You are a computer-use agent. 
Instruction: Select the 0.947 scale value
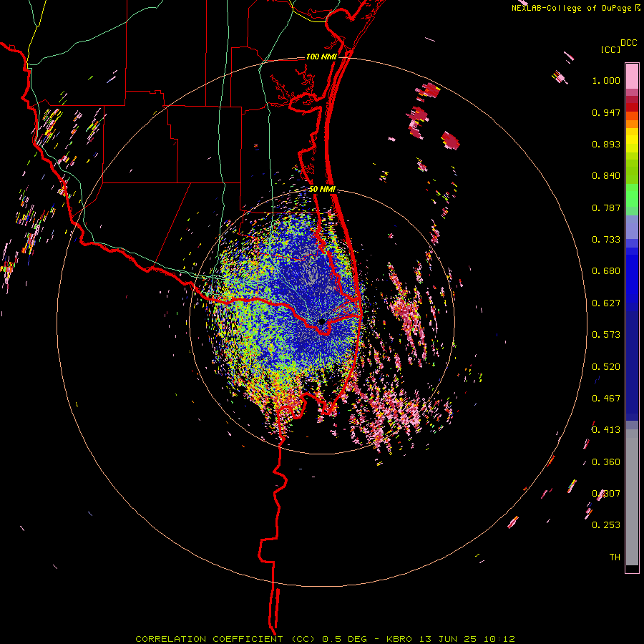click(606, 112)
